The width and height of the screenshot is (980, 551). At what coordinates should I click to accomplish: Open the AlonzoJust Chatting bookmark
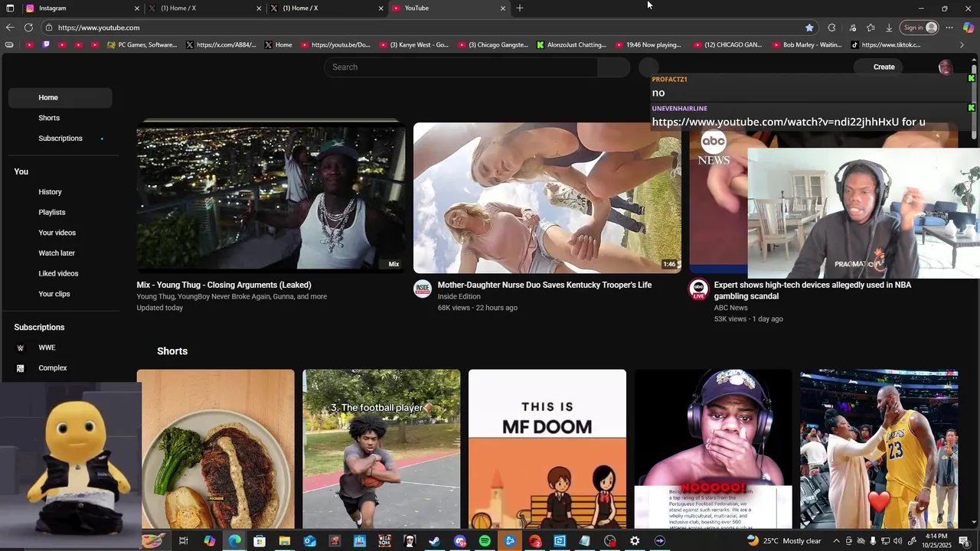571,45
